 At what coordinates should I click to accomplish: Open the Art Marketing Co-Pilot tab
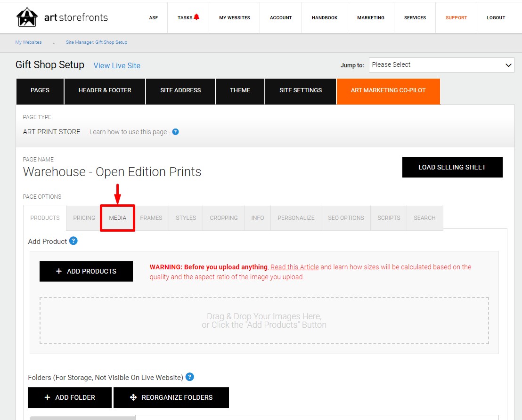tap(388, 90)
